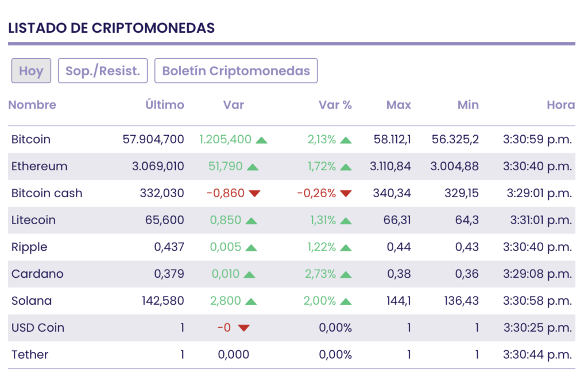Open the Ethereum cryptocurrency link
588x380 pixels.
tap(39, 167)
